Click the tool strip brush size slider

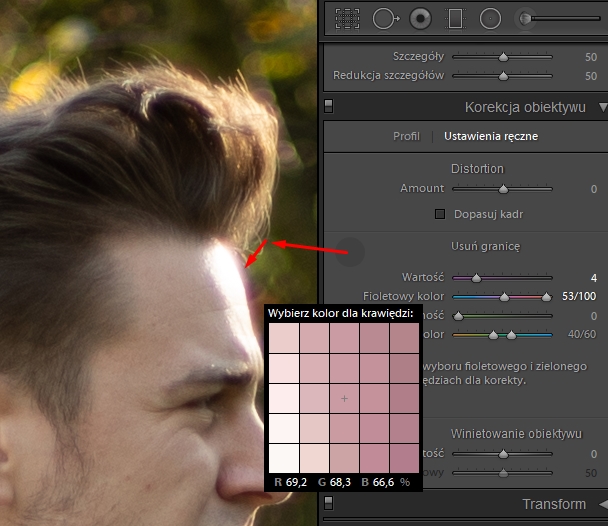pyautogui.click(x=566, y=18)
